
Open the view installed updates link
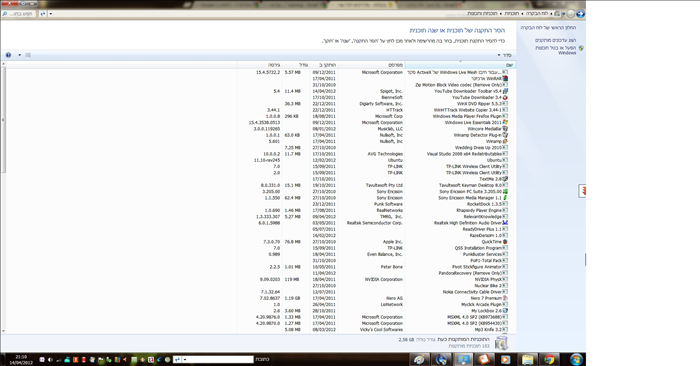(x=555, y=40)
